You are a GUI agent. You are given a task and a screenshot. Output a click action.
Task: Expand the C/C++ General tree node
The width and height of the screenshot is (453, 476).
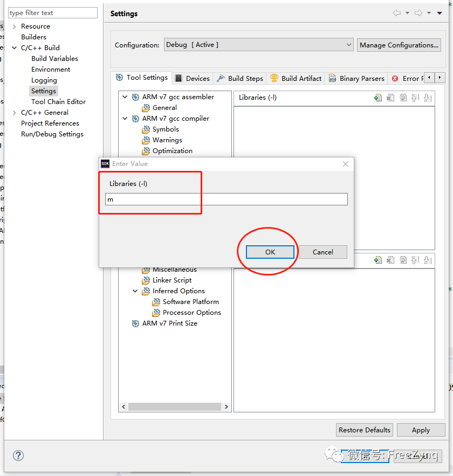tap(14, 113)
